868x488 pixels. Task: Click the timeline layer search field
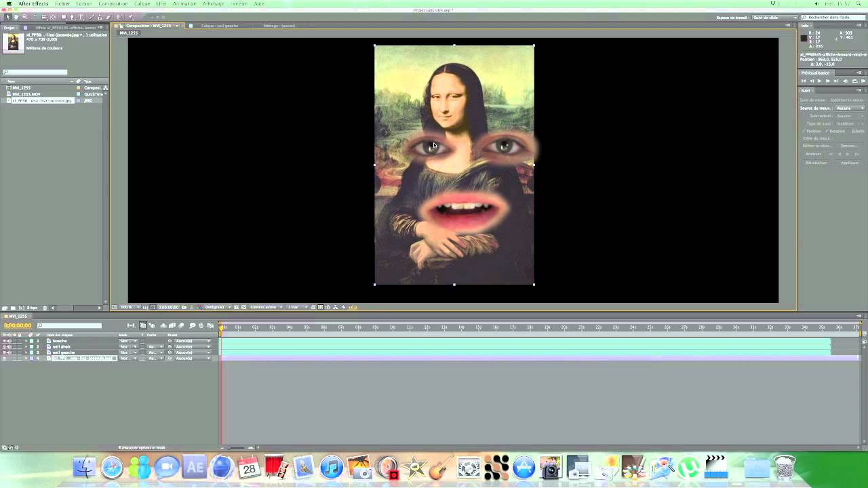pos(70,325)
